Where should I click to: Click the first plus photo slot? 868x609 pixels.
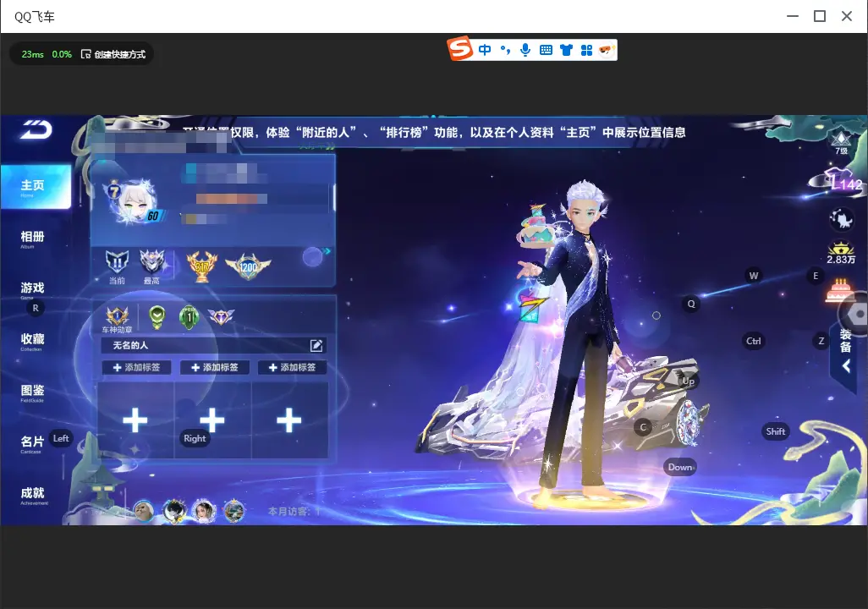click(135, 420)
